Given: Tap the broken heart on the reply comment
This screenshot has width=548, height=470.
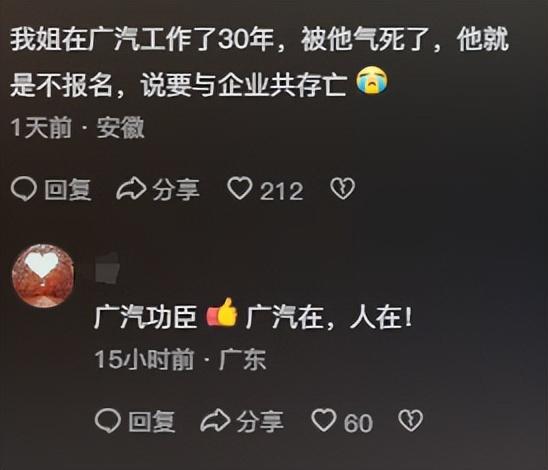Looking at the screenshot, I should 411,420.
